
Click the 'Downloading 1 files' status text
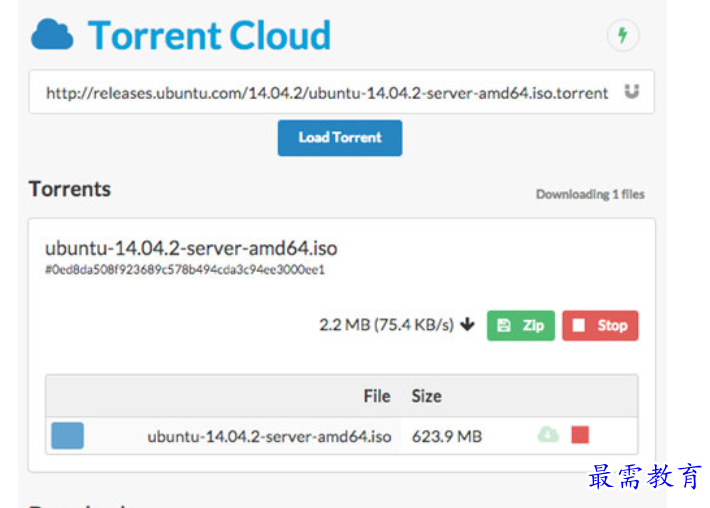pos(590,194)
